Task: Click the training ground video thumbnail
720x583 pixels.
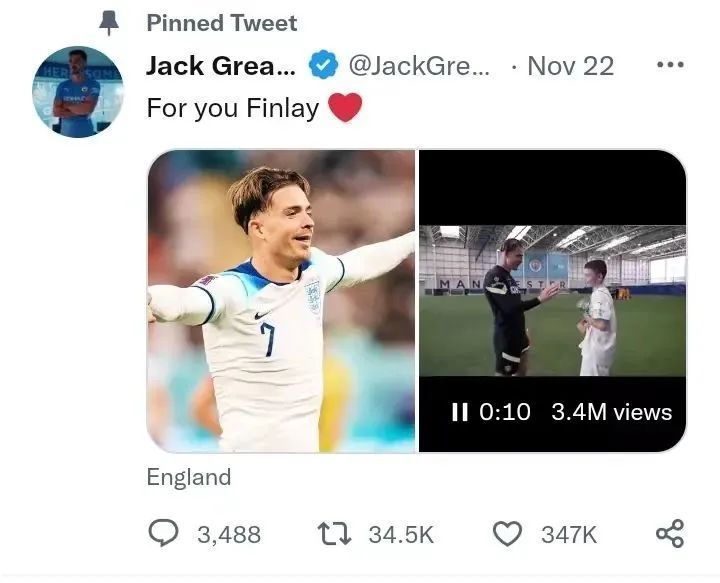Action: coord(552,301)
